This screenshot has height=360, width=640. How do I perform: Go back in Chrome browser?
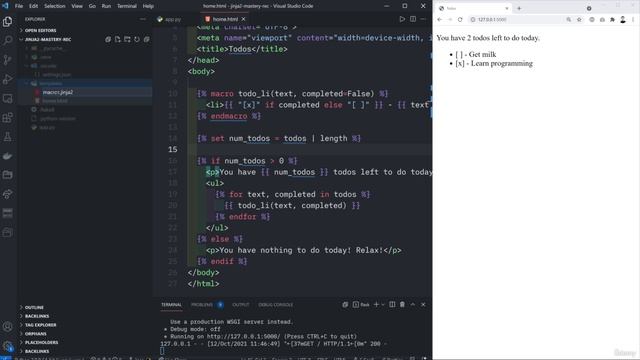coord(440,20)
